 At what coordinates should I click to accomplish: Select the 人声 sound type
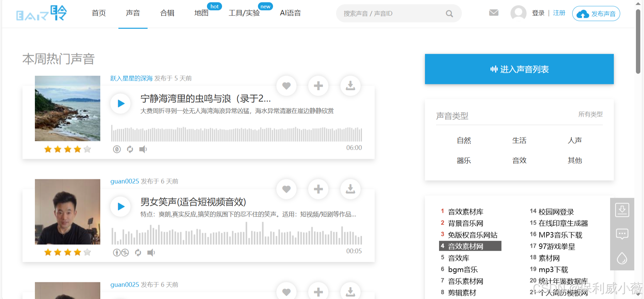click(x=575, y=141)
